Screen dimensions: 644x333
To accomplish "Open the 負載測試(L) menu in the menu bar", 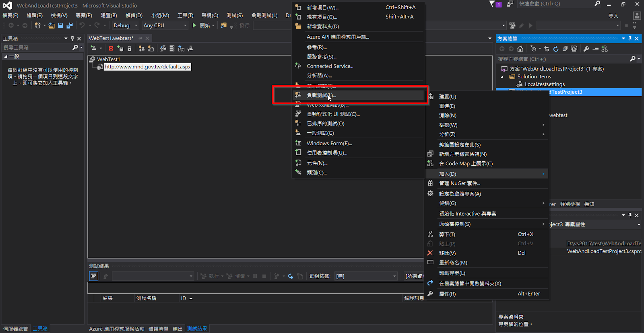I will tap(264, 15).
